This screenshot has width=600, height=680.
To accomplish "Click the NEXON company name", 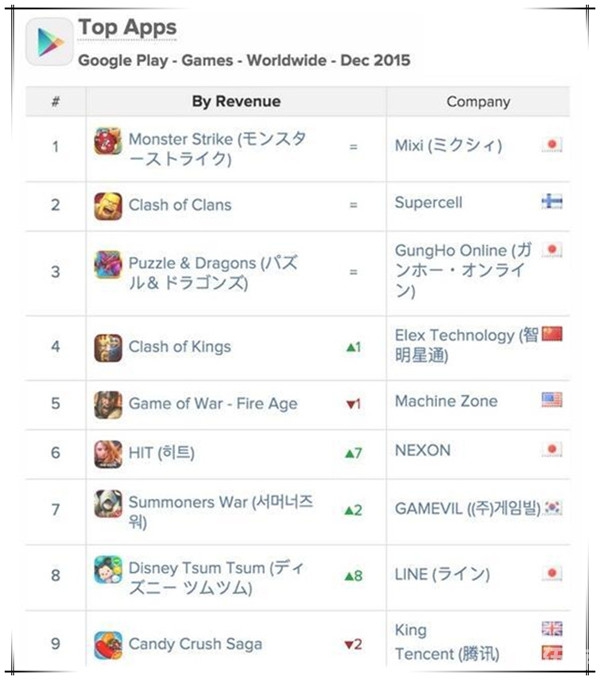I will pos(423,450).
